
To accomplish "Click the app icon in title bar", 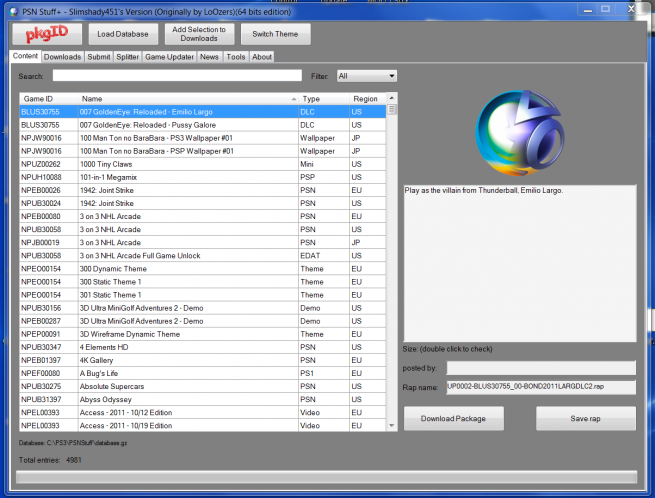I will click(10, 9).
